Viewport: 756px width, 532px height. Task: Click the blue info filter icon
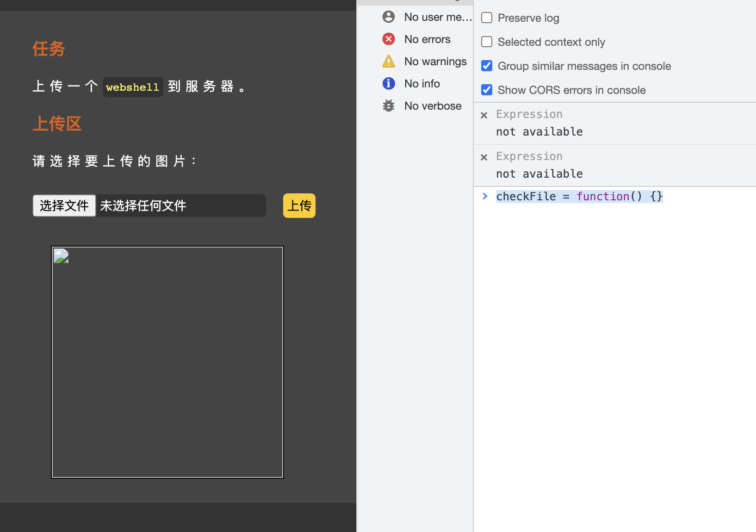point(389,83)
